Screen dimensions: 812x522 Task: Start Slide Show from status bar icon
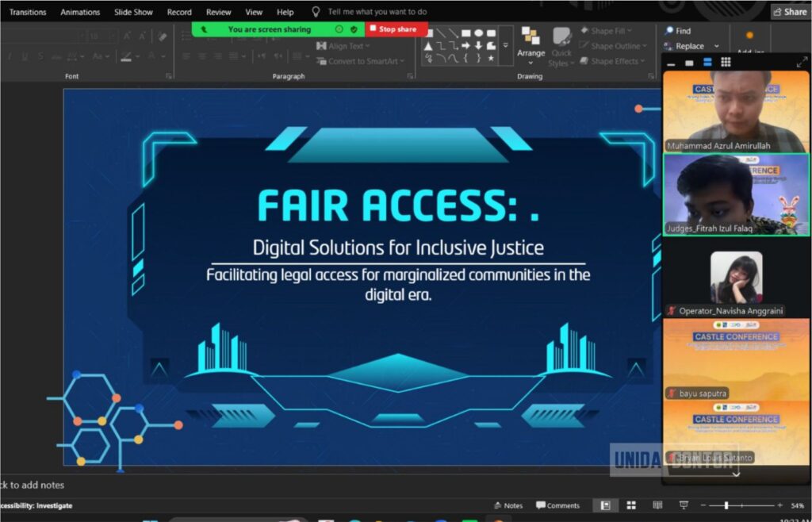click(684, 505)
